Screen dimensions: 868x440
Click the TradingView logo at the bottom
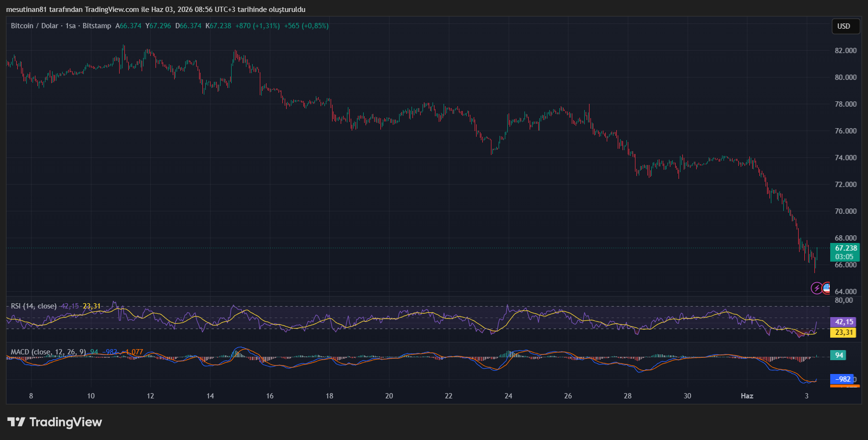click(x=55, y=422)
